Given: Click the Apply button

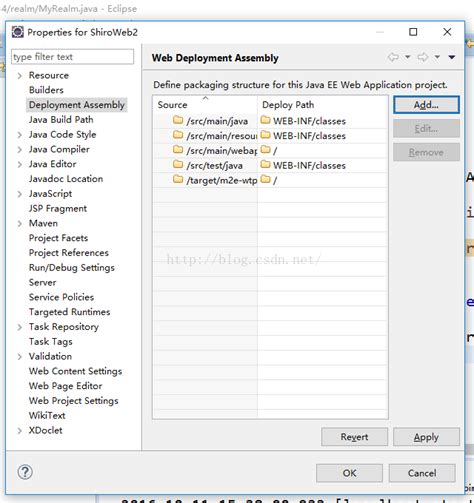Looking at the screenshot, I should 426,437.
